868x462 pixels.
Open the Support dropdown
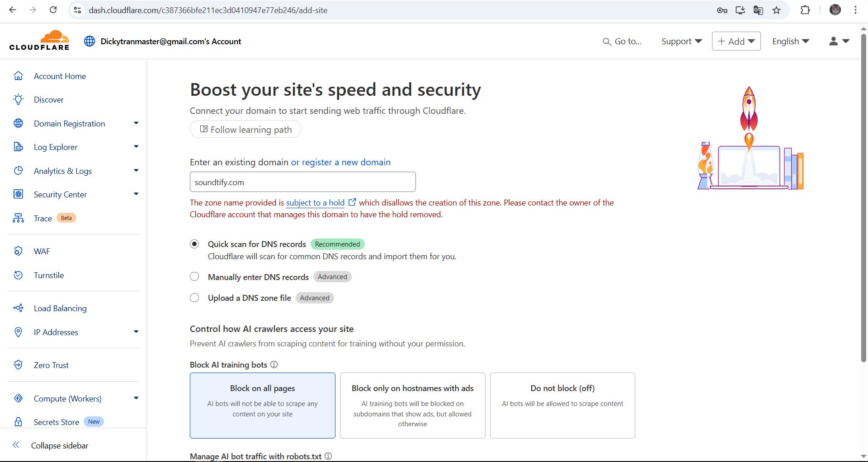pos(681,41)
